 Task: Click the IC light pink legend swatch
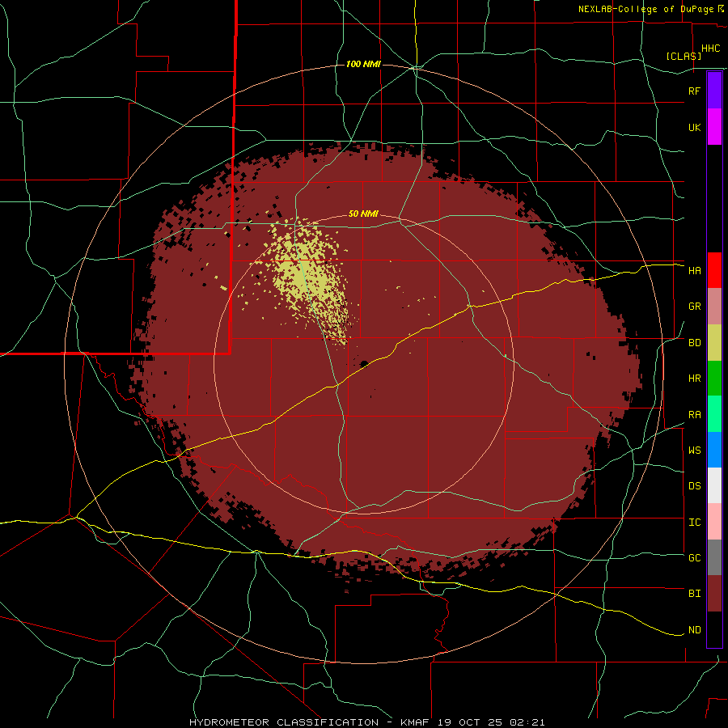714,522
